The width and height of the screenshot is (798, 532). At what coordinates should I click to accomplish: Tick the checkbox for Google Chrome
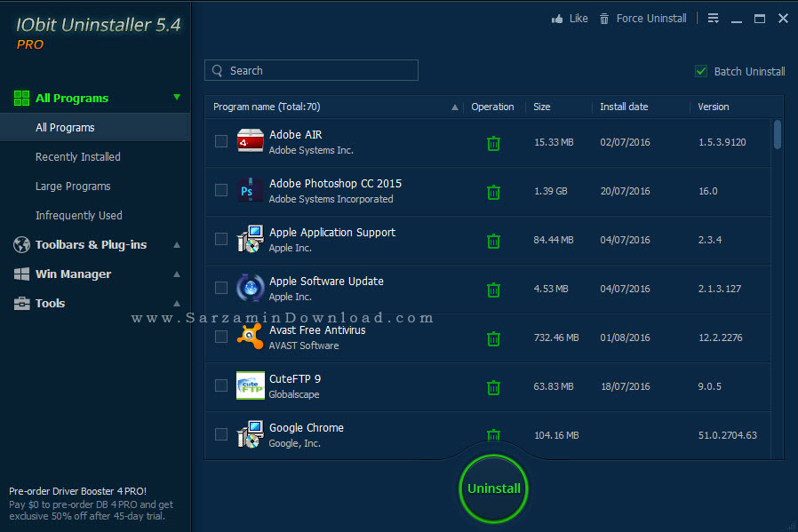coord(221,433)
